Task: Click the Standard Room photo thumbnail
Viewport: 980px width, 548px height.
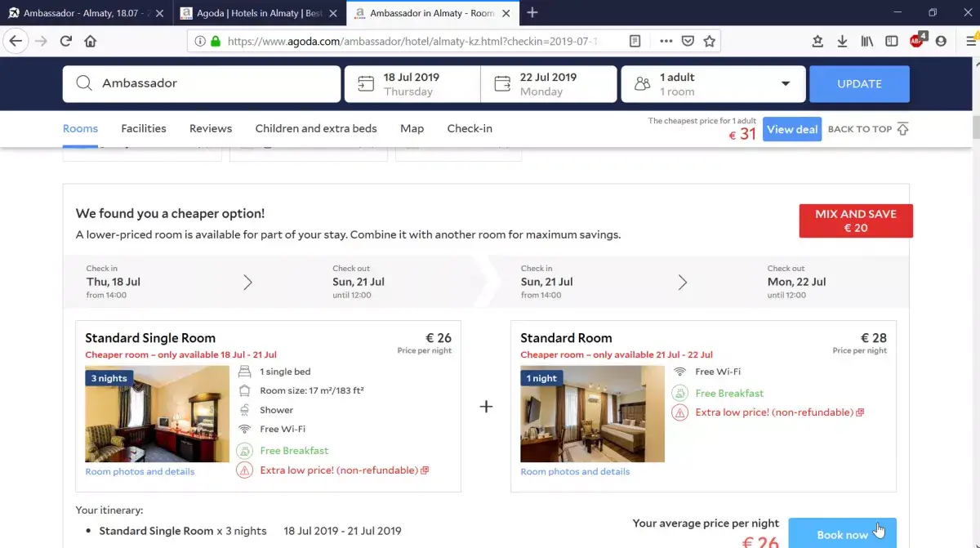Action: pos(592,414)
